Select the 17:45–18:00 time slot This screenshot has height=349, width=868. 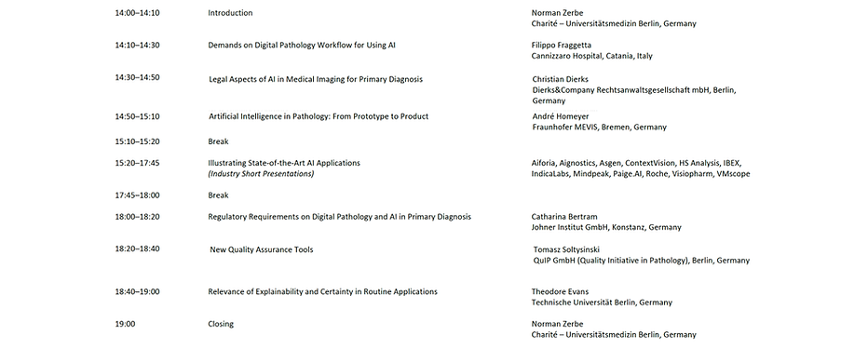coord(137,195)
